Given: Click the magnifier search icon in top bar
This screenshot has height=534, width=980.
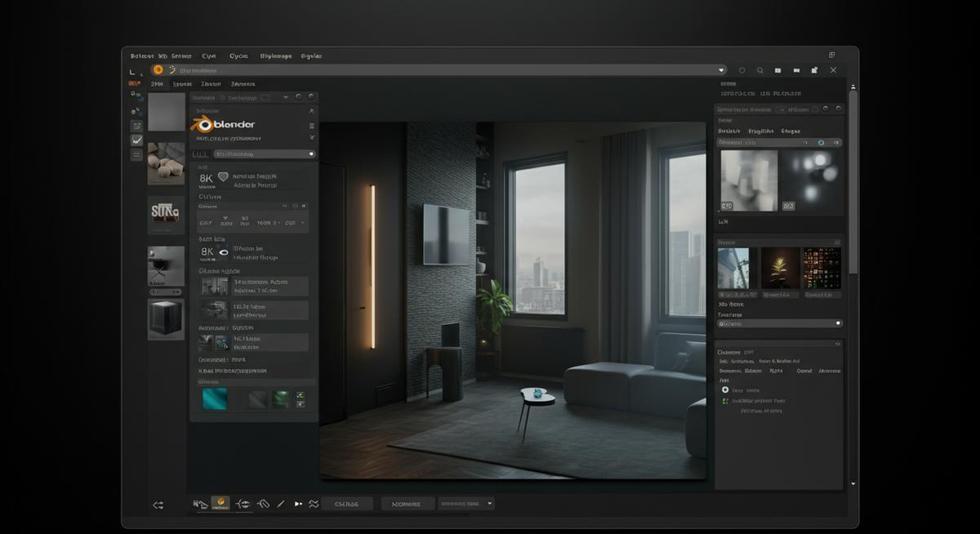Looking at the screenshot, I should pos(759,70).
